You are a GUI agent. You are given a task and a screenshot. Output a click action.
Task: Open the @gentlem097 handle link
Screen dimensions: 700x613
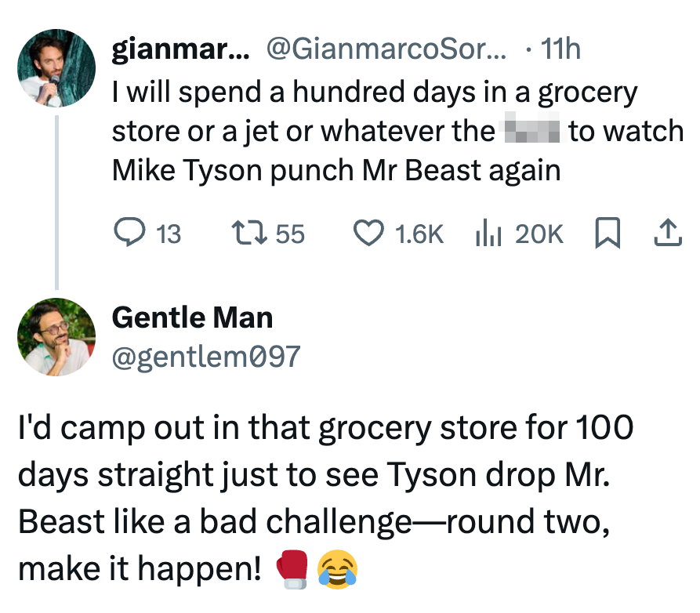coord(206,356)
